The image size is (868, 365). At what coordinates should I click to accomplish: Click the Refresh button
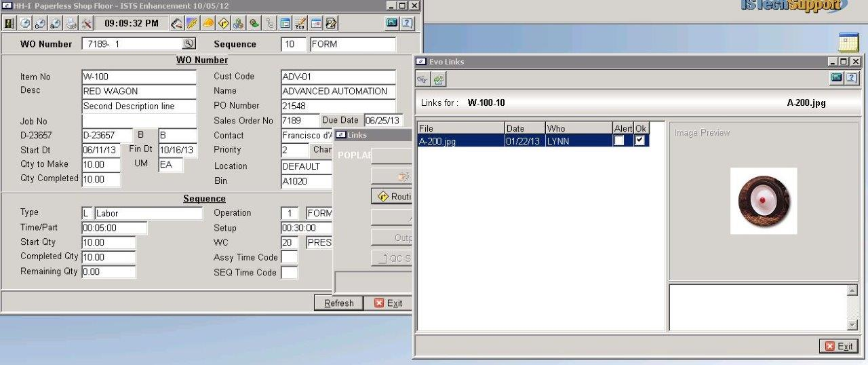(x=339, y=303)
